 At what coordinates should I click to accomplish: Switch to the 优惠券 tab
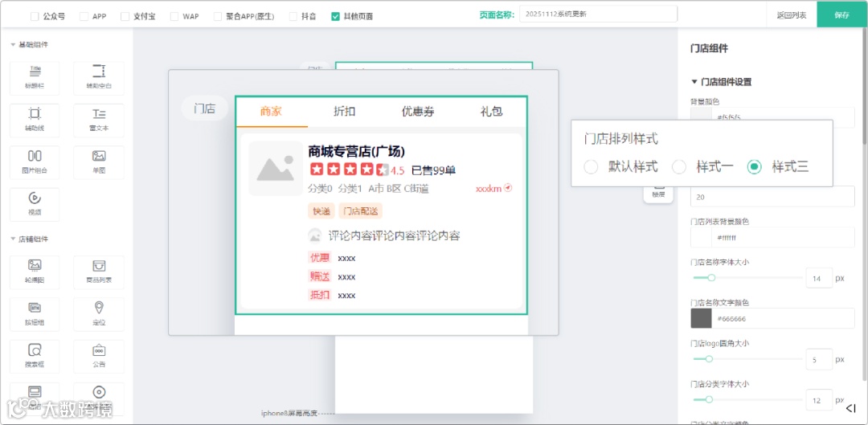click(418, 111)
